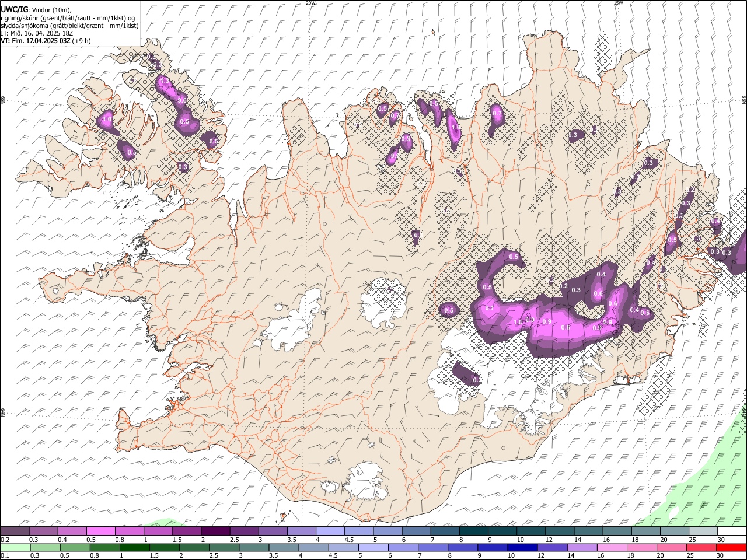Click the white upper swatch starting at 30
Image resolution: width=747 pixels, height=560 pixels.
point(732,531)
